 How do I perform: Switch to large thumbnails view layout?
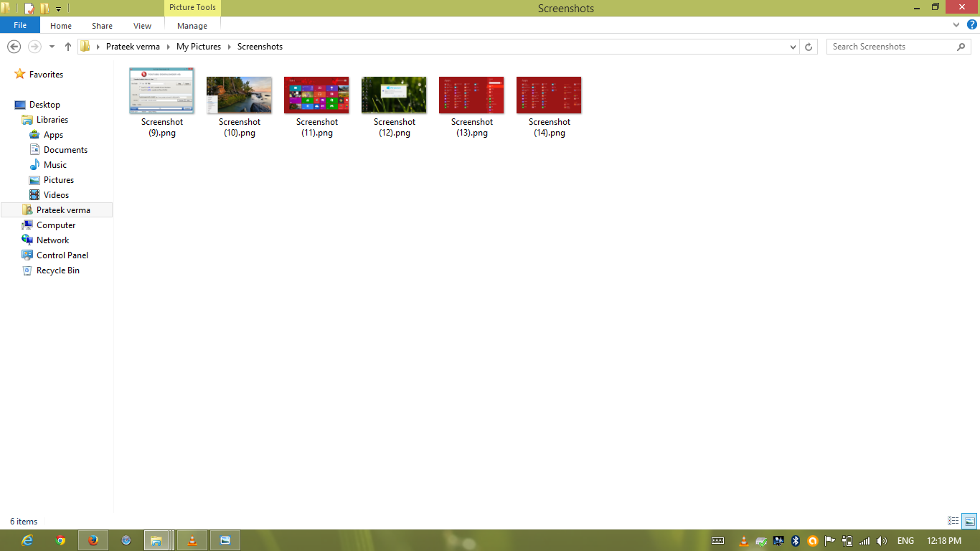[969, 522]
